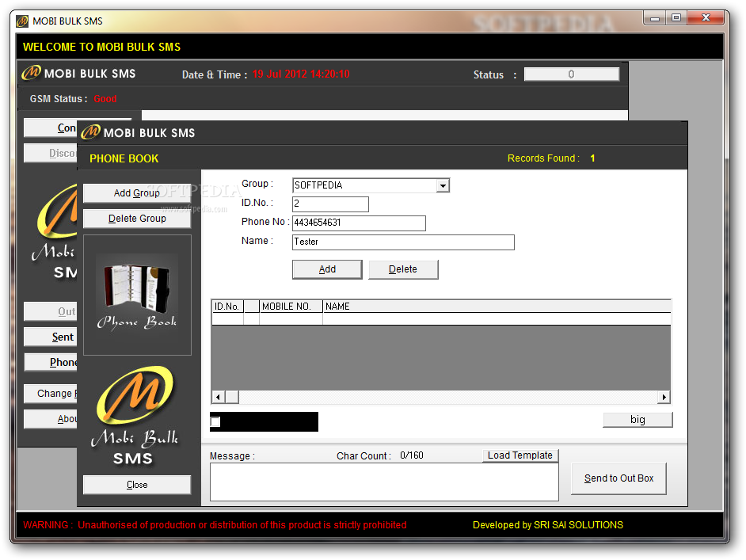
Task: Click the table scrollbar thumb
Action: [x=232, y=397]
